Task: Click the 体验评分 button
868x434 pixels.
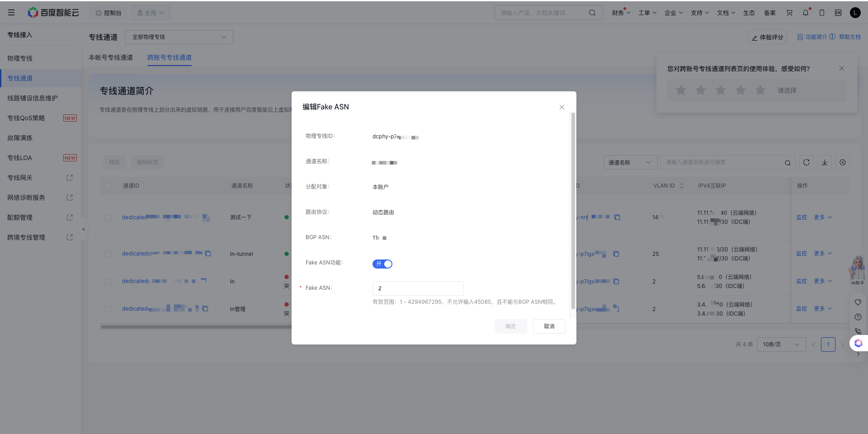Action: [x=767, y=38]
